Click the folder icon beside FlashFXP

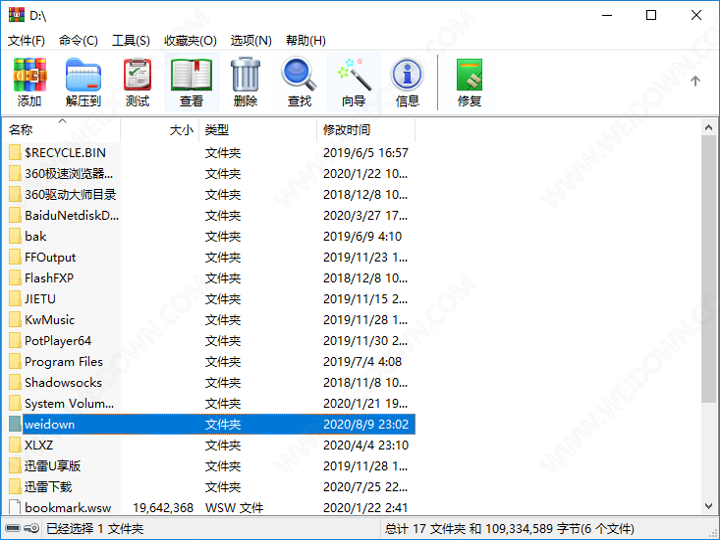15,278
